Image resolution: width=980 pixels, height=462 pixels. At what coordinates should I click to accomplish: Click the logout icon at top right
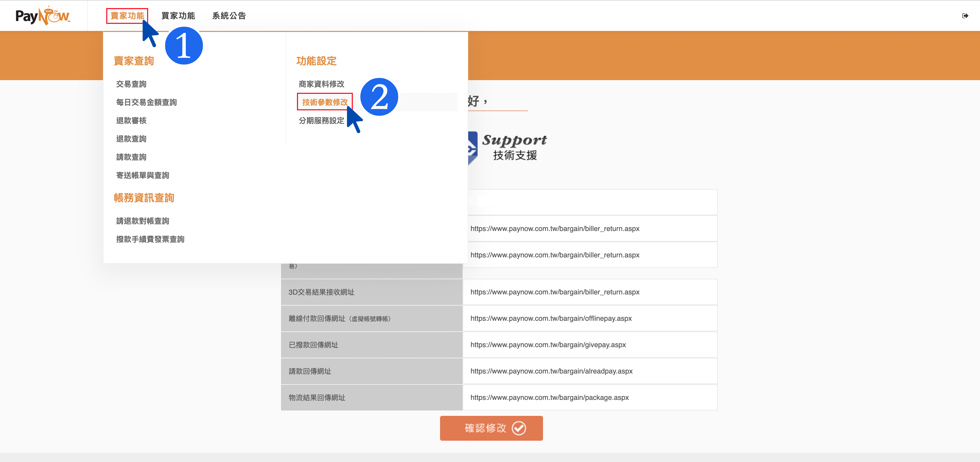point(965,15)
